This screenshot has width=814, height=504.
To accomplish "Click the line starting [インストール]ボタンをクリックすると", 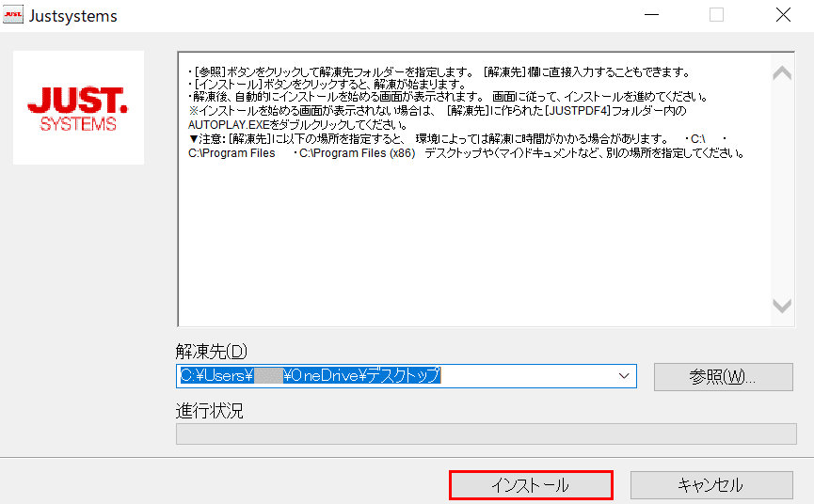I will click(327, 84).
